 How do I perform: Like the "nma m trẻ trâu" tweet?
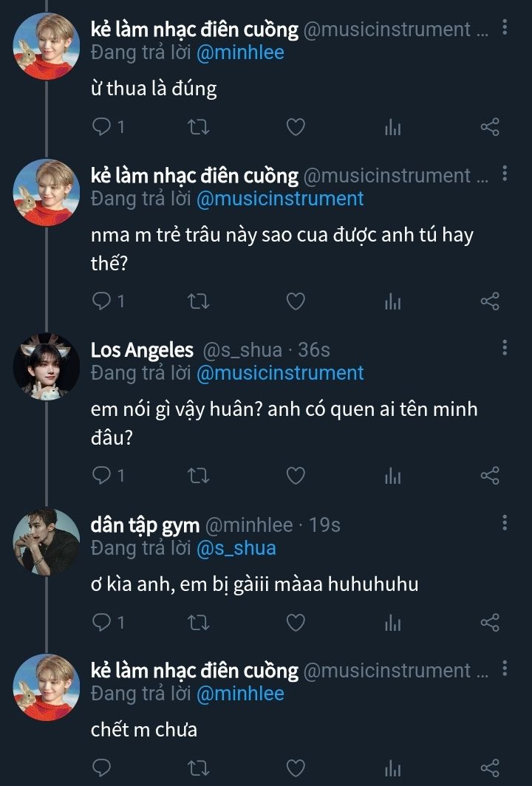coord(296,301)
